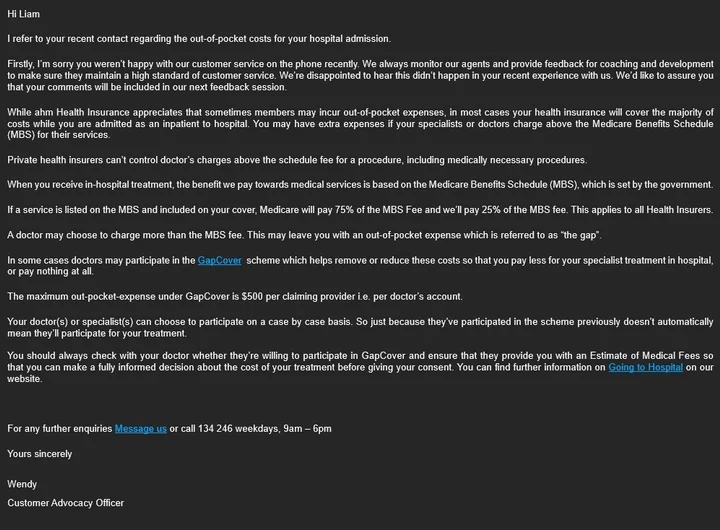Click the sentence starting "I refer to your recent contact"
This screenshot has height=530, width=720.
198,39
